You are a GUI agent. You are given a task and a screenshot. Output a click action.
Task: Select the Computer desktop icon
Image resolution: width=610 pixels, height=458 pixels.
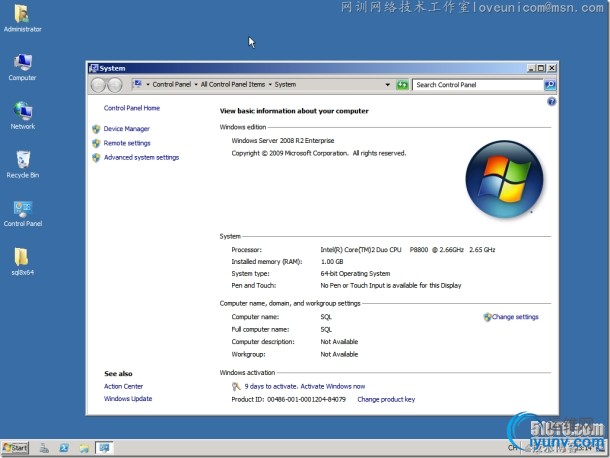click(23, 67)
